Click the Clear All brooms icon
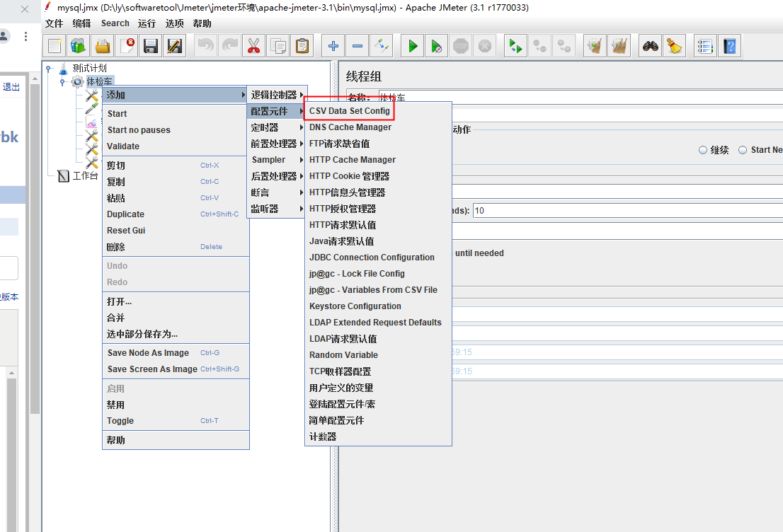This screenshot has width=783, height=532. point(619,47)
